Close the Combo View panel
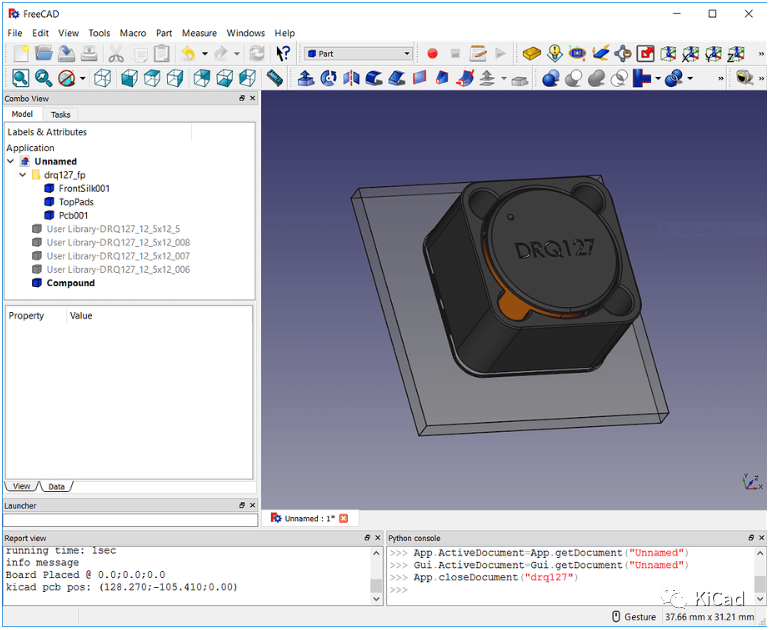Screen dimensions: 770x630 (252, 98)
